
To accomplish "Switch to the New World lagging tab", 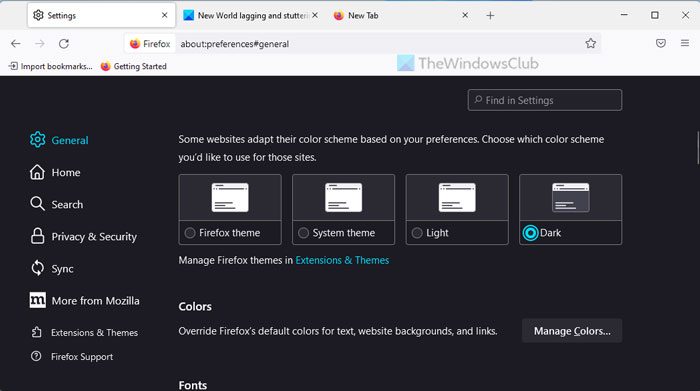I will [250, 15].
